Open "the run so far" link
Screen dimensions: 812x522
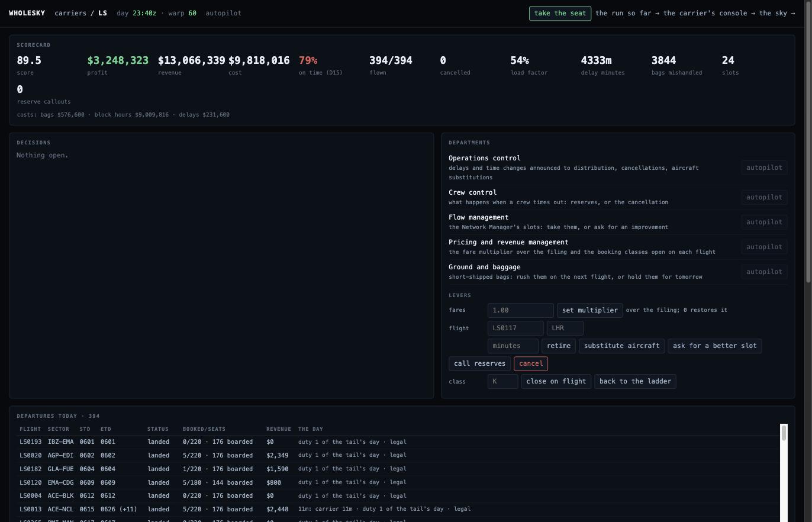click(625, 13)
